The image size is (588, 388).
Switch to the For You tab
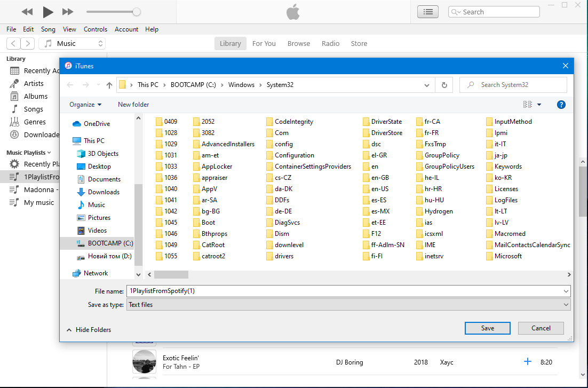point(264,44)
